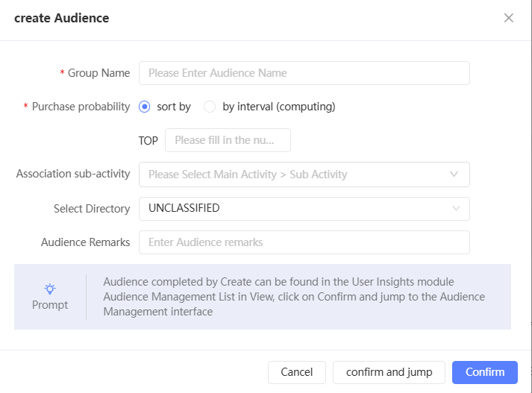
Task: Click the 'Audience Remarks' label
Action: [86, 242]
